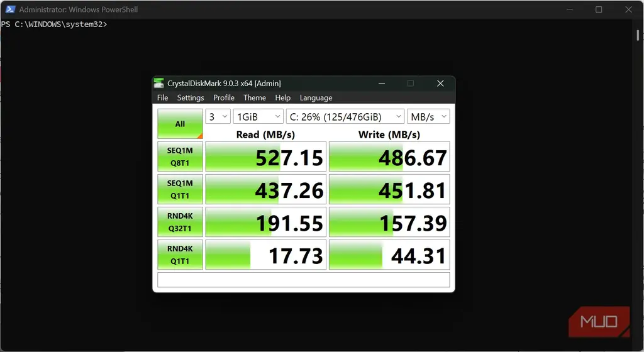This screenshot has width=644, height=352.
Task: Open the Language menu
Action: coord(316,97)
